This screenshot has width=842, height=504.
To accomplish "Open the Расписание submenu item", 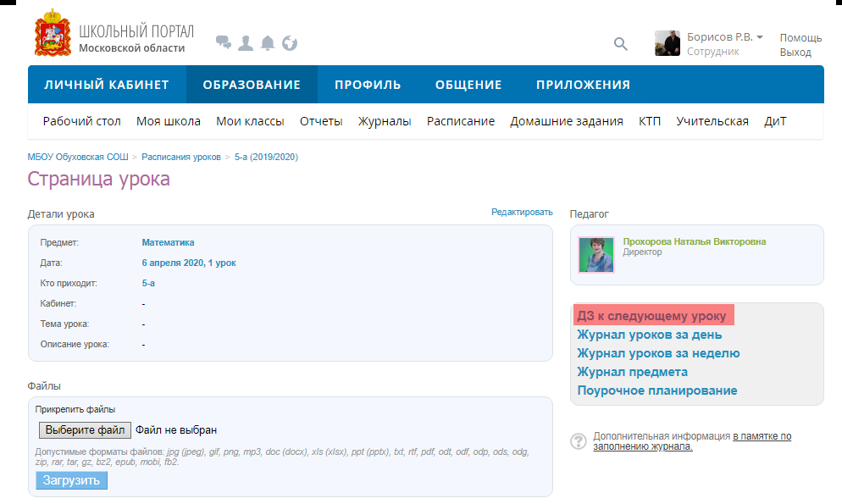I will (x=461, y=121).
